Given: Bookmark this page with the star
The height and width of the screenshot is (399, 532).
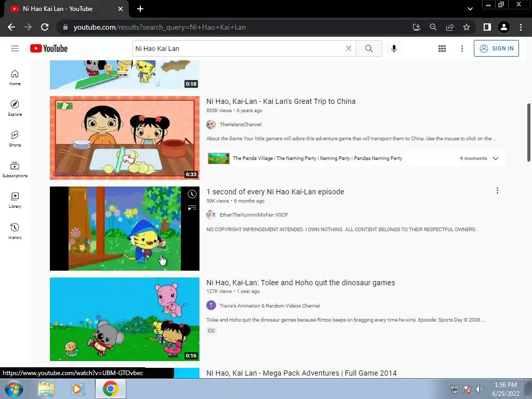Looking at the screenshot, I should pos(467,27).
